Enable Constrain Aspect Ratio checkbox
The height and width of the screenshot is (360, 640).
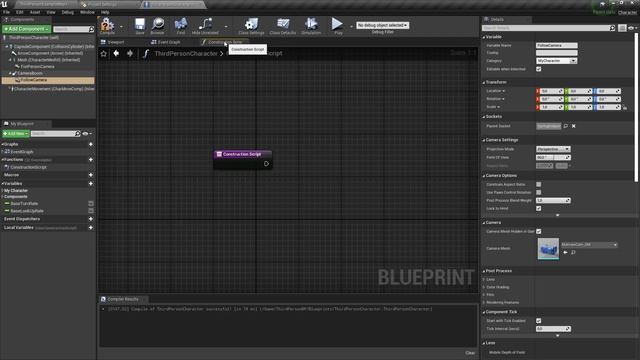click(x=538, y=184)
